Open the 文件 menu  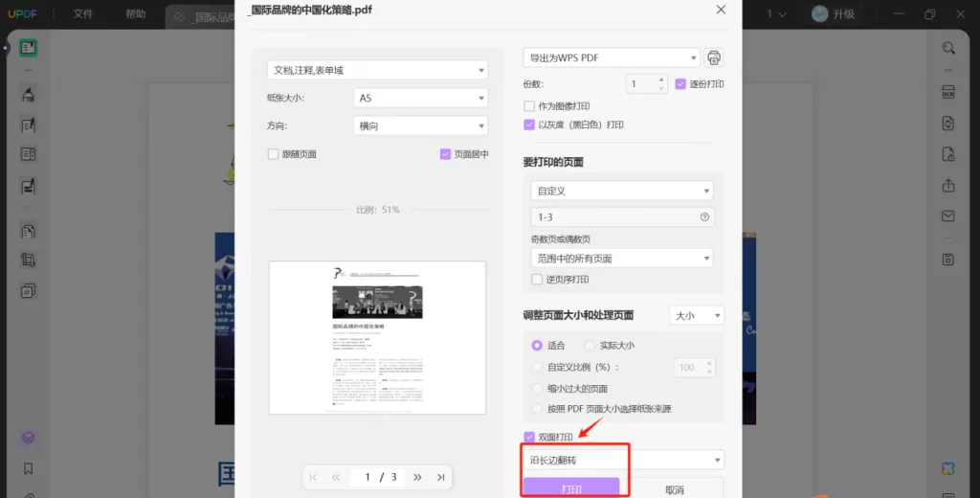pos(82,14)
